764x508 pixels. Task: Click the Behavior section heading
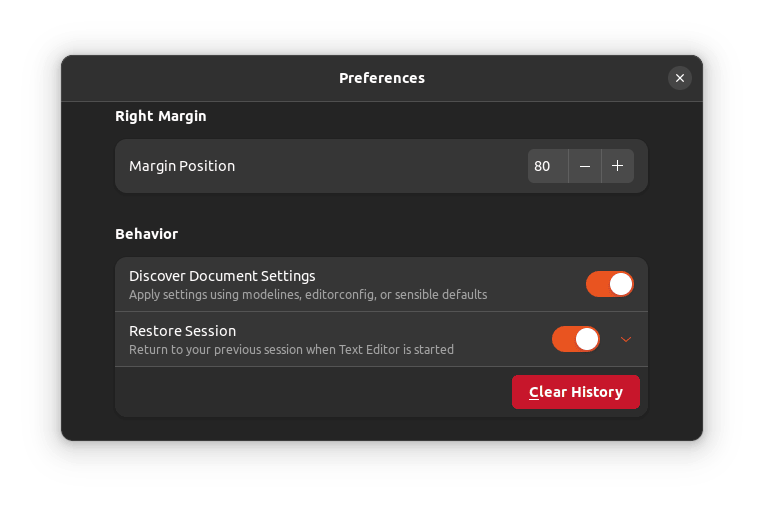point(146,234)
